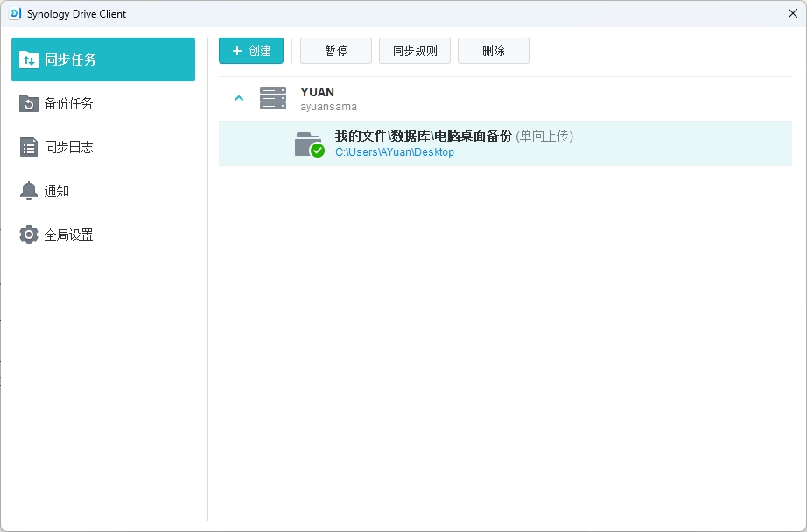Click the 全局设置 gear icon
Screen dimensions: 807x532
click(x=29, y=234)
